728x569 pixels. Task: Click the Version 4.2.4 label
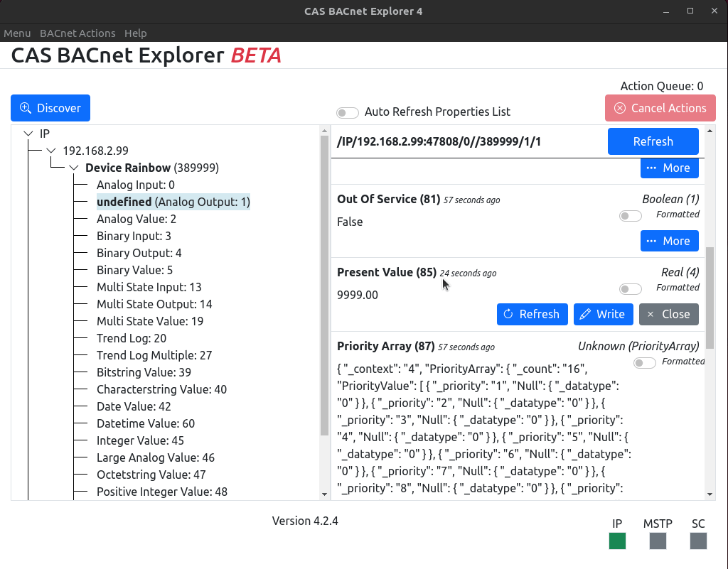pyautogui.click(x=305, y=521)
